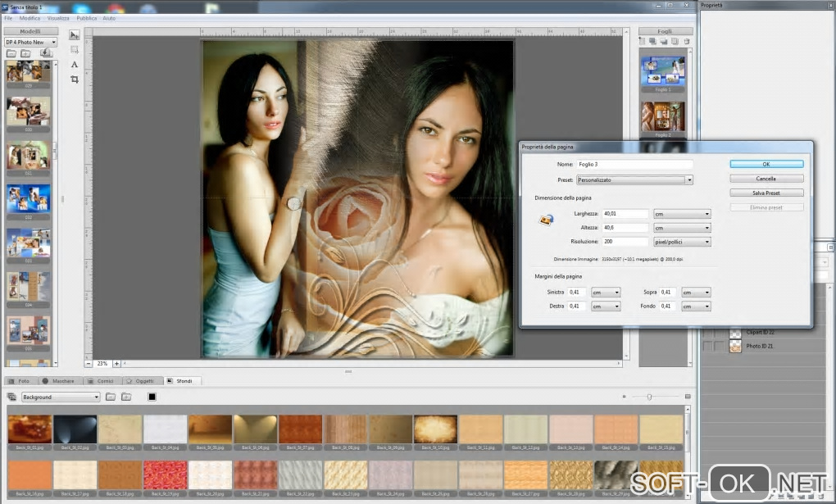Switch to the Oggetti tab
This screenshot has height=504, width=836.
tap(141, 381)
